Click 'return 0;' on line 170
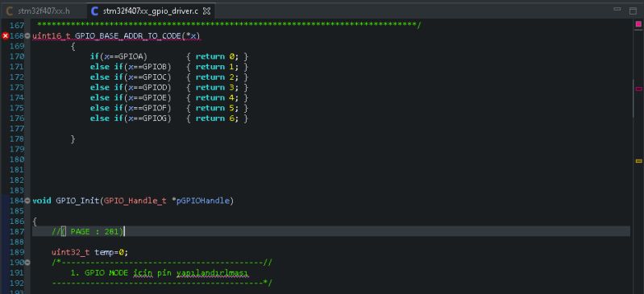644x294 pixels. 217,56
